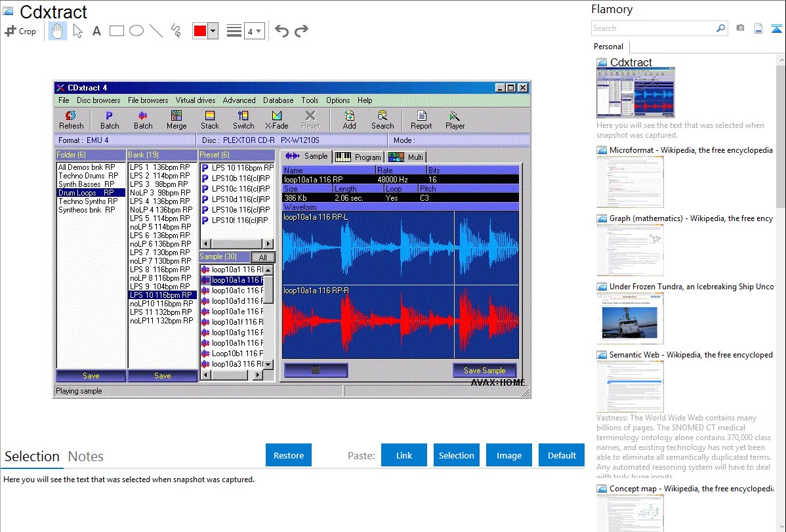Click the camera snapshot icon
This screenshot has height=532, width=786.
tap(740, 28)
